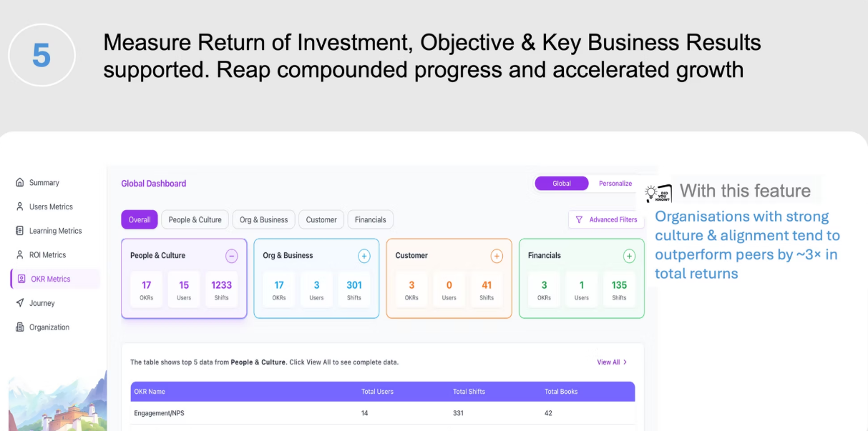
Task: Click the OKR Metrics sidebar icon
Action: (x=21, y=279)
